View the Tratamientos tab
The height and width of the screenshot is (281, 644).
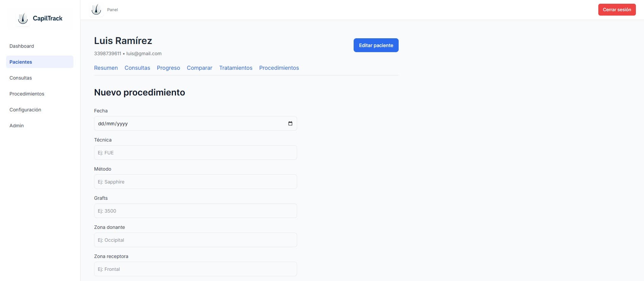236,68
